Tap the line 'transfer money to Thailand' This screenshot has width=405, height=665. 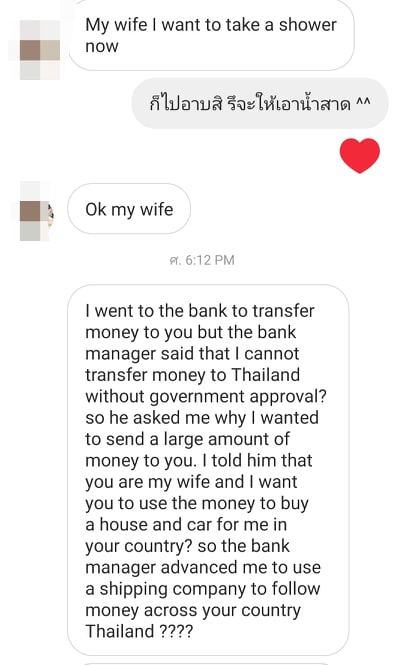point(193,375)
